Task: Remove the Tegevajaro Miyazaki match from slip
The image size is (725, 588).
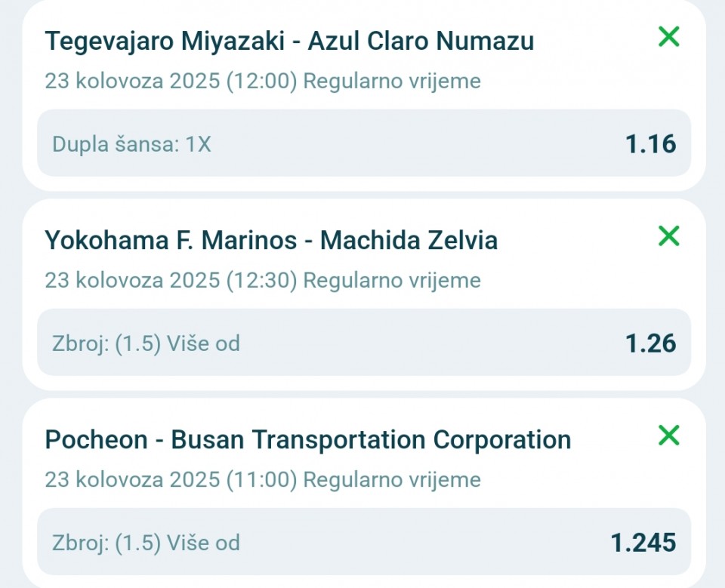Action: (x=668, y=36)
